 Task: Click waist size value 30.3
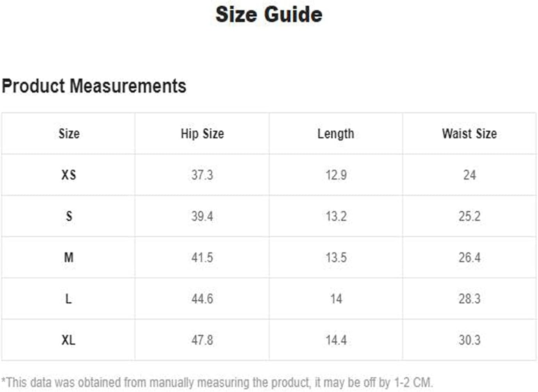470,340
